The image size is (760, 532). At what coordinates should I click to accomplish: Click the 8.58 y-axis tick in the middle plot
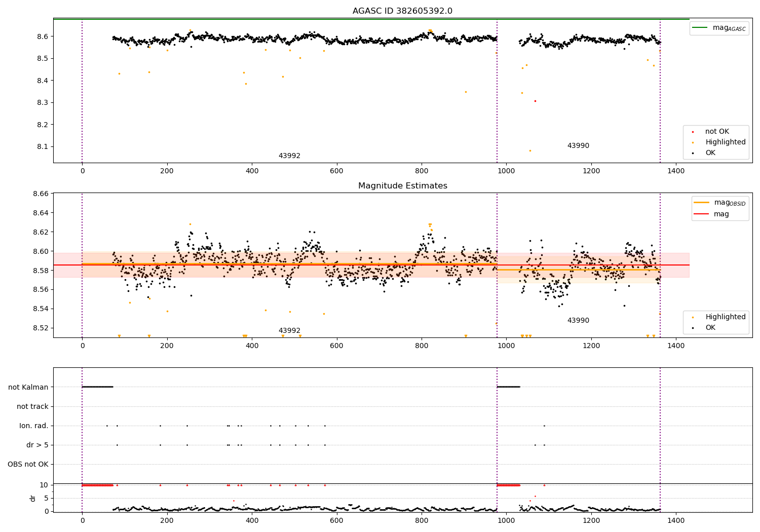pos(41,271)
